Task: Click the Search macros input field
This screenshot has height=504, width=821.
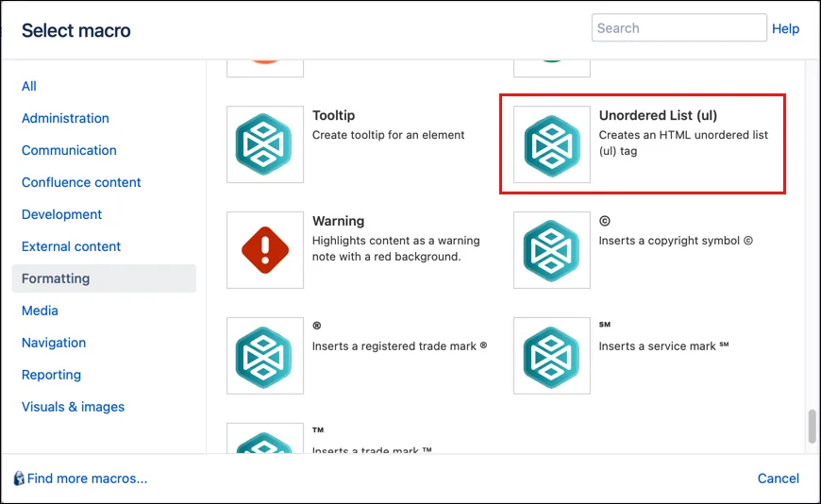Action: click(x=679, y=27)
